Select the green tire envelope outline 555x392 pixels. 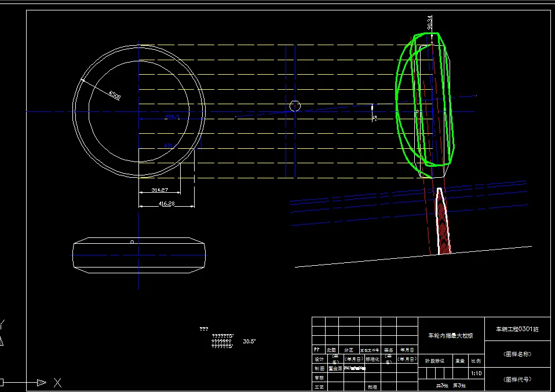point(425,100)
